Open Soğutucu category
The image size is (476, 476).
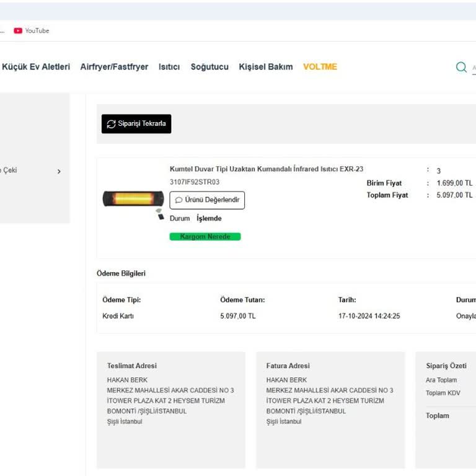pos(209,67)
